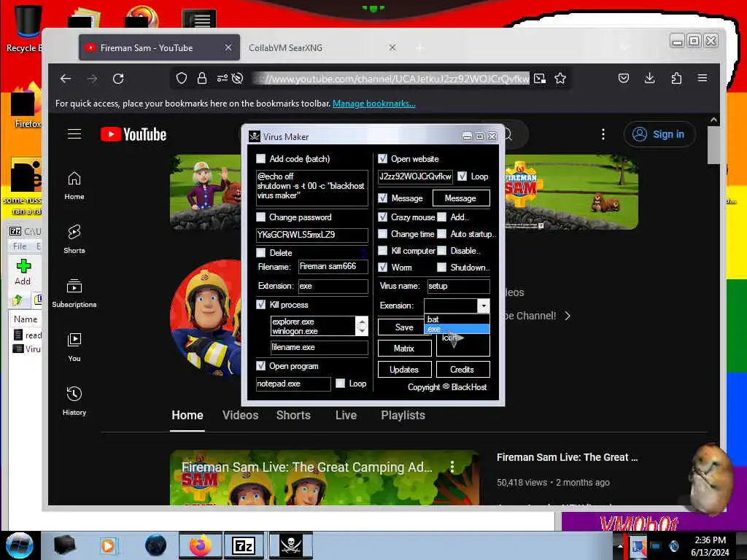Screen dimensions: 747x560
Task: Expand the channel description chevron
Action: click(567, 316)
